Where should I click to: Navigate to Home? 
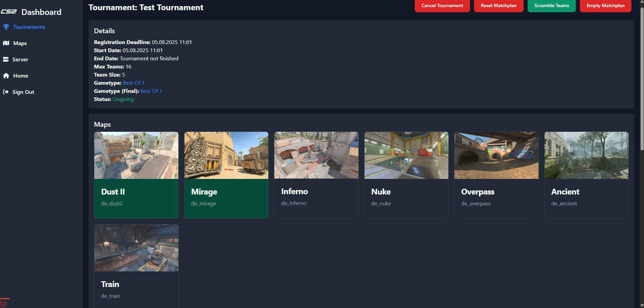click(x=21, y=76)
